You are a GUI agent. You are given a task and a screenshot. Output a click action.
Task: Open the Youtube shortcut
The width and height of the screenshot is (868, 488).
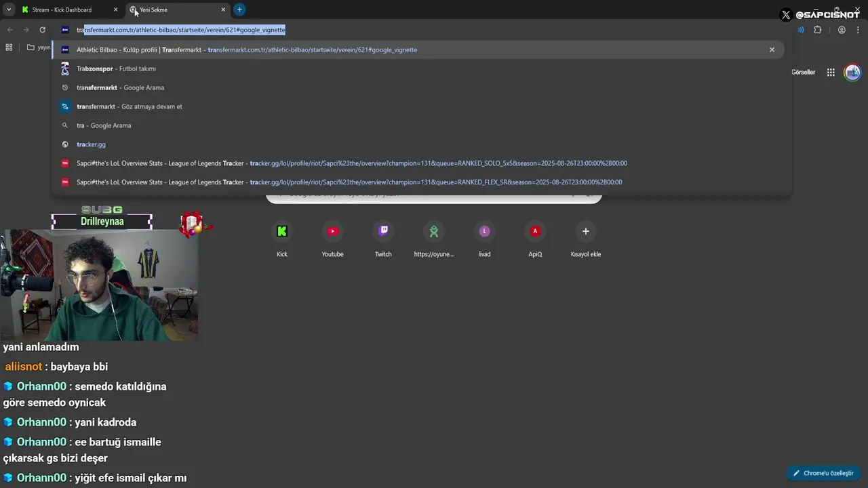[332, 240]
